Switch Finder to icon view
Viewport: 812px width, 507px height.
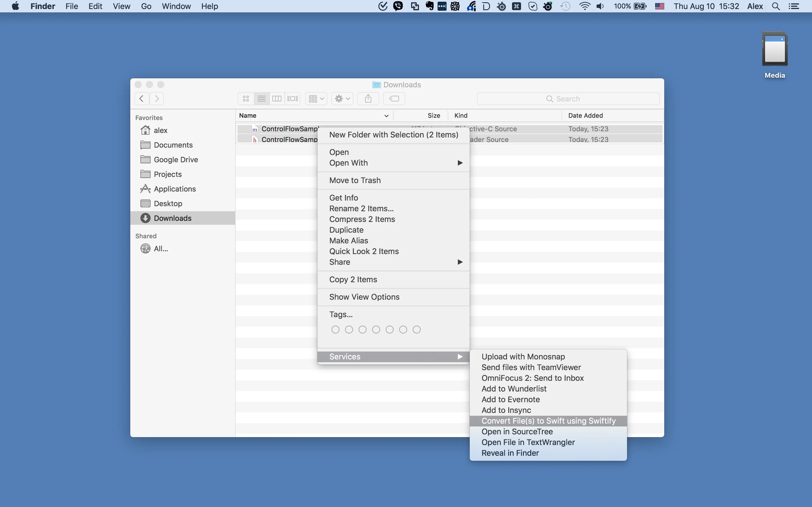[x=246, y=99]
